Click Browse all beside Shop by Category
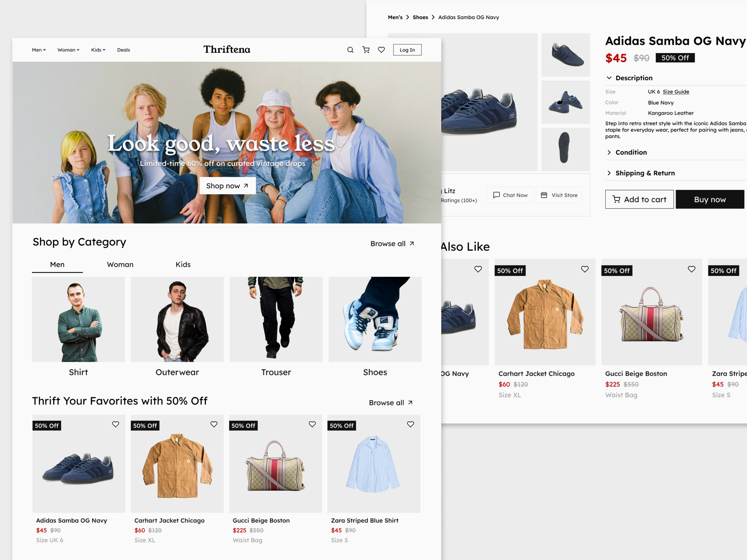Viewport: 747px width, 560px height. click(392, 244)
